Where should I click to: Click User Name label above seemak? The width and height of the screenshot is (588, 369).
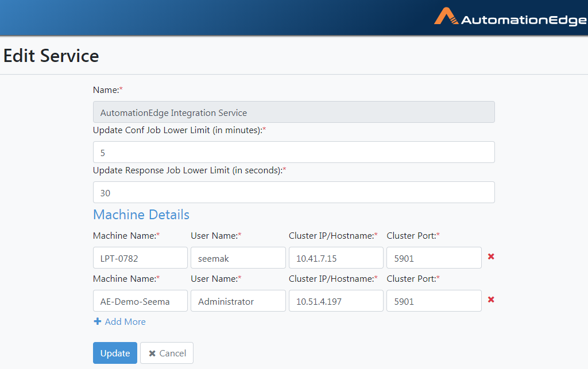216,236
